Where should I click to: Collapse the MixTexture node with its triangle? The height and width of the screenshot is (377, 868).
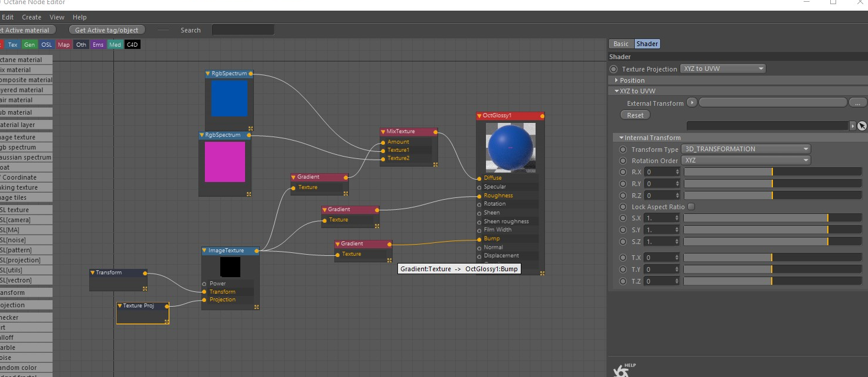click(383, 132)
